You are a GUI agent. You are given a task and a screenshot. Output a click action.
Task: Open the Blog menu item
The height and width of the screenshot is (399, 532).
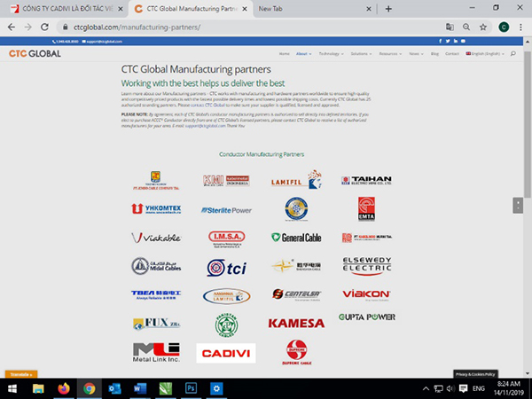[x=434, y=53]
